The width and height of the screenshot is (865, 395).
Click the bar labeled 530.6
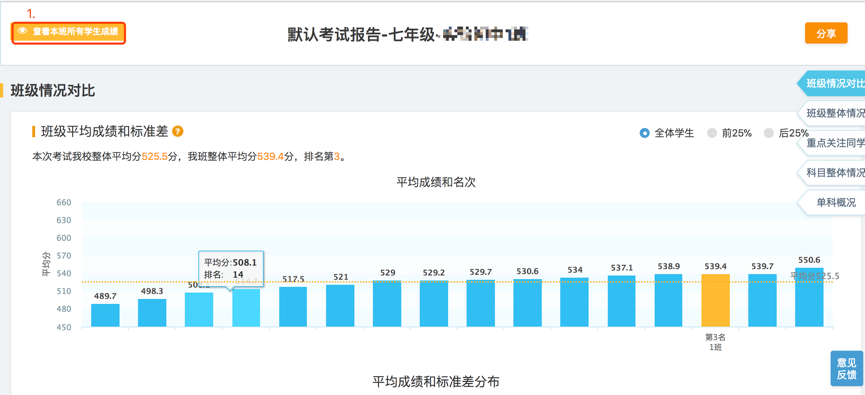pos(527,303)
